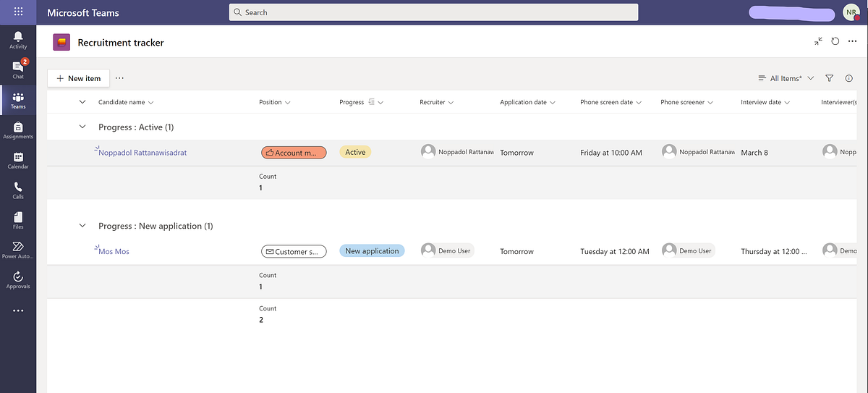Click the blue New application progress pill

click(x=372, y=251)
